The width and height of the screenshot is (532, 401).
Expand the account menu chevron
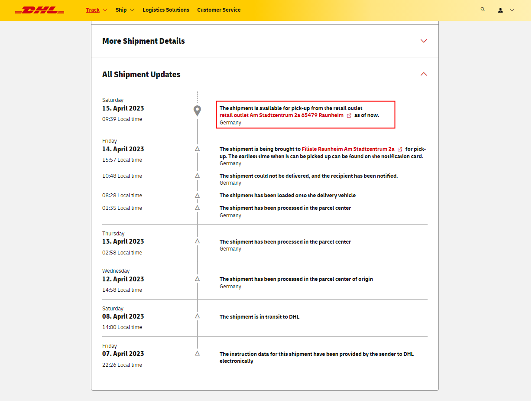(x=512, y=10)
